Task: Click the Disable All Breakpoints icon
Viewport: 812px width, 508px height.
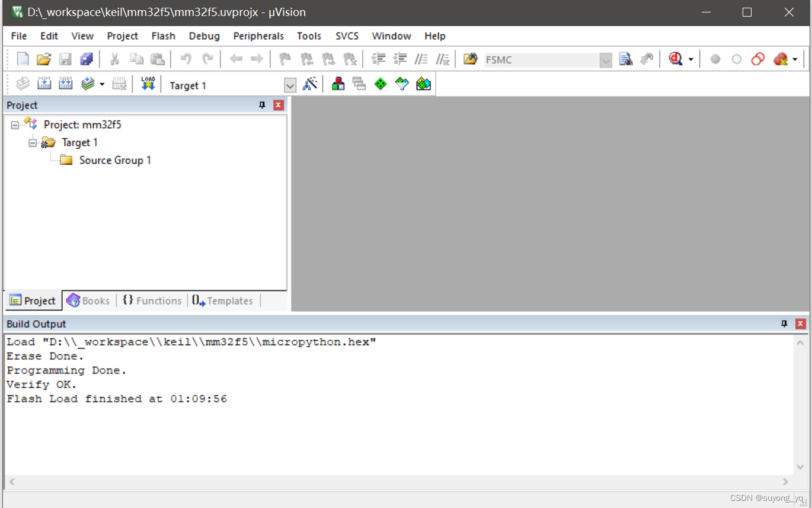Action: [758, 59]
